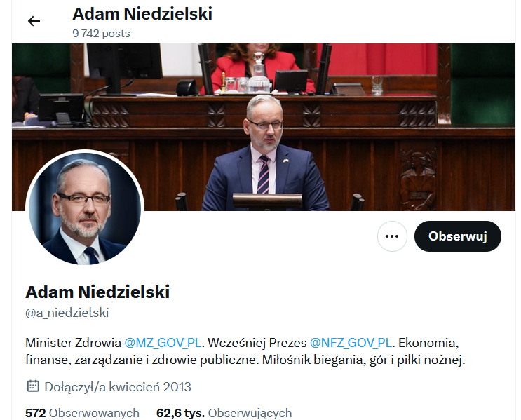521x420 pixels.
Task: Click the 9 742 posts count
Action: (x=101, y=34)
